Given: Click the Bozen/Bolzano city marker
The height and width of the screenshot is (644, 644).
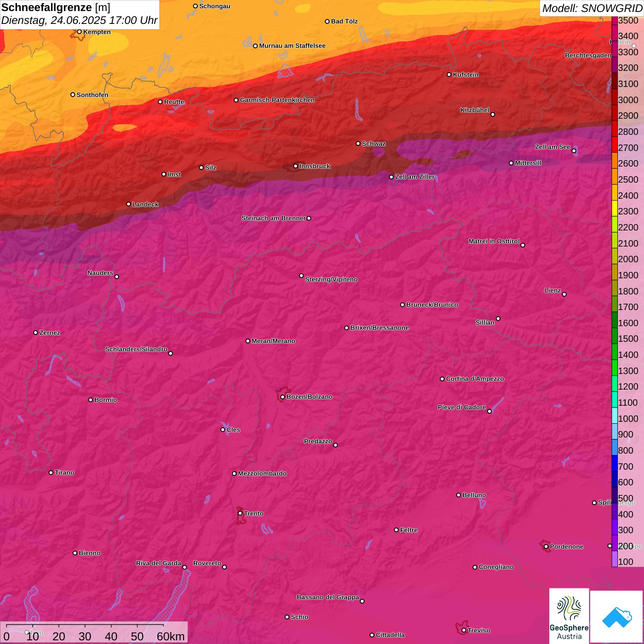Looking at the screenshot, I should (x=282, y=397).
